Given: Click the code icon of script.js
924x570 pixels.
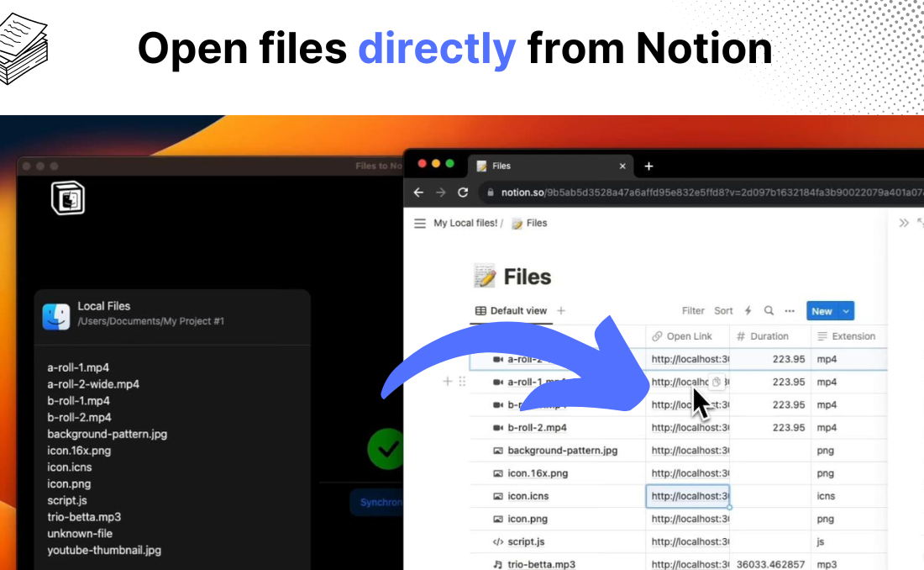Looking at the screenshot, I should [x=498, y=541].
